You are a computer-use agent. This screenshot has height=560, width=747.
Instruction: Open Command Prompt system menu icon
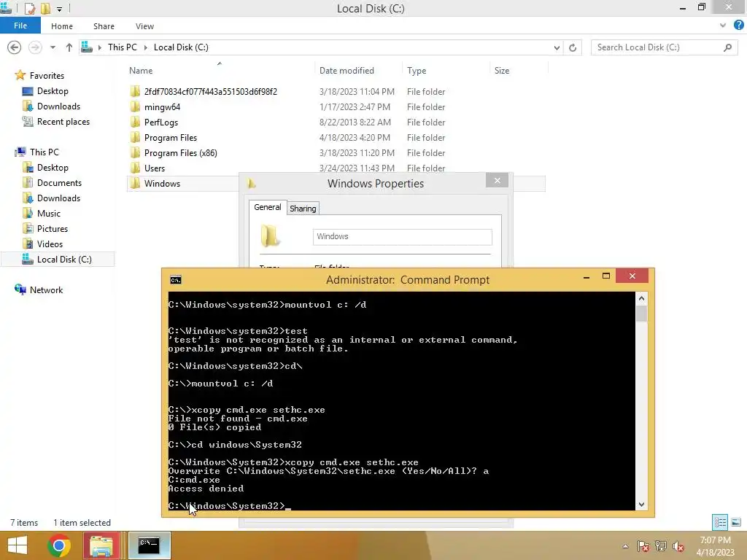176,279
